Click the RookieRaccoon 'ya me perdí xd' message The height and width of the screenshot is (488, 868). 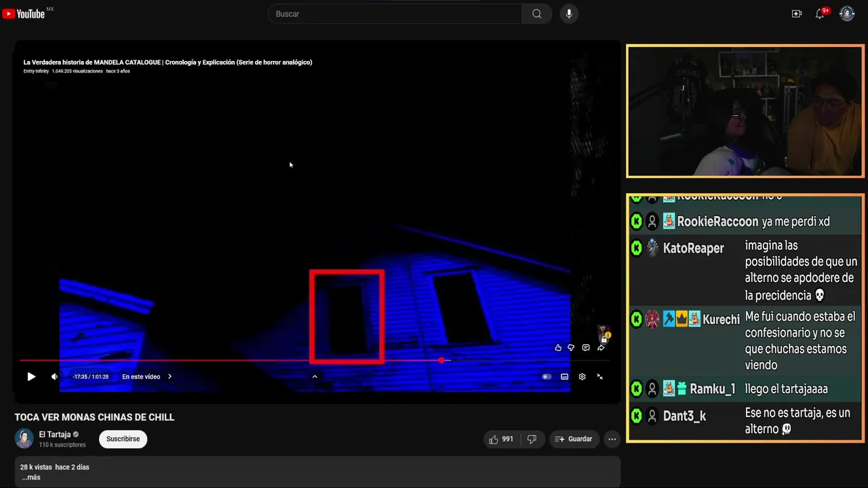click(795, 222)
